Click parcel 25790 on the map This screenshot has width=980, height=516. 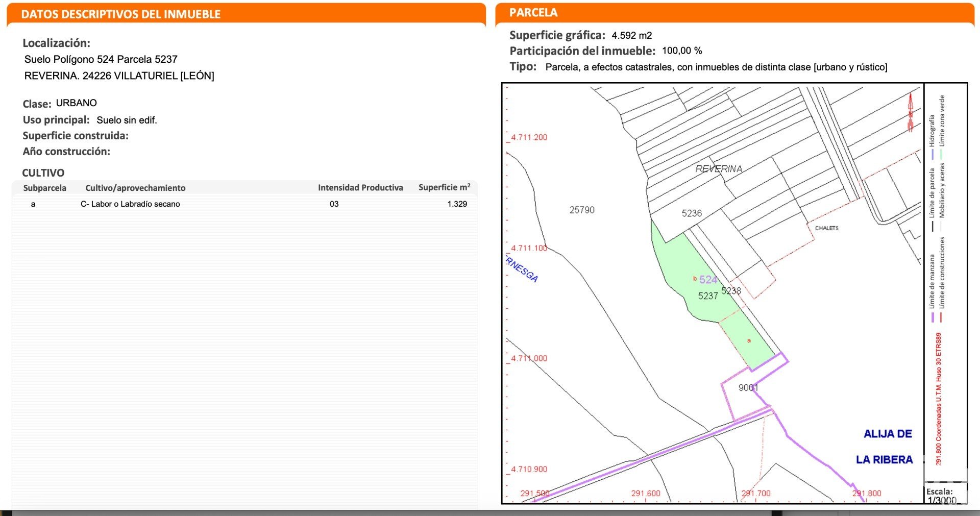582,210
